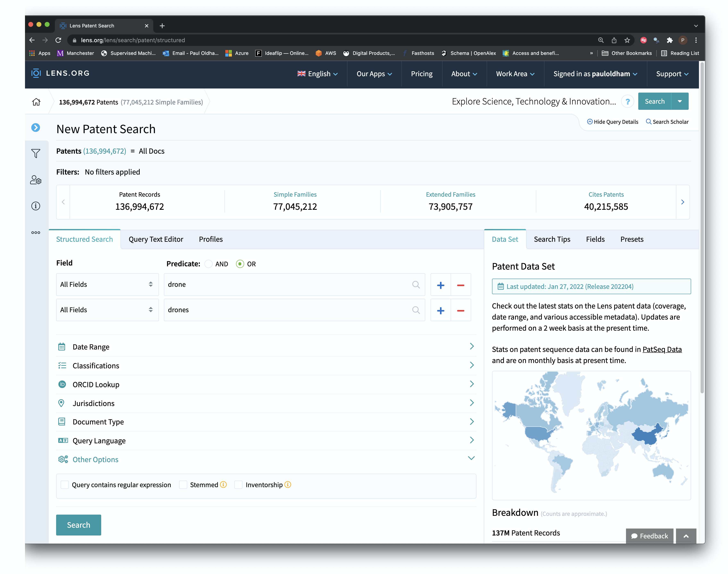Show next stats with right carousel arrow
The width and height of the screenshot is (728, 574).
coord(682,202)
